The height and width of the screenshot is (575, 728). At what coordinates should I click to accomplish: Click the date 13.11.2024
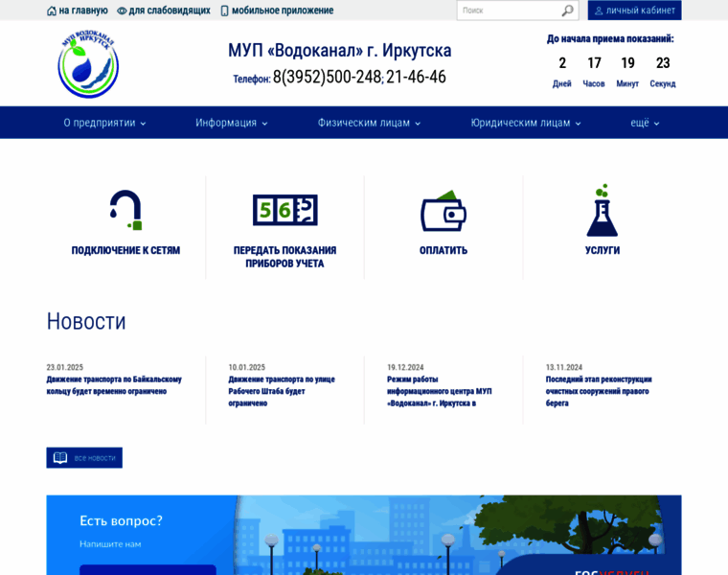(563, 367)
